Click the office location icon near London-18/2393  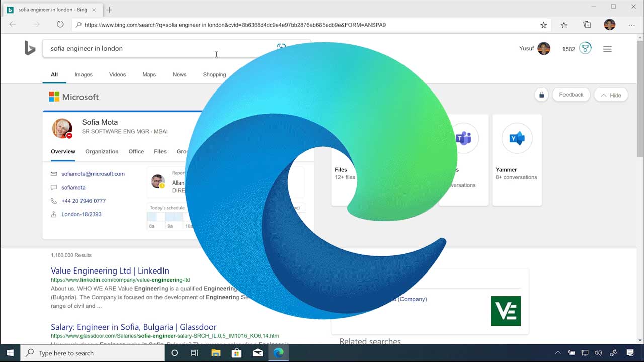(54, 214)
